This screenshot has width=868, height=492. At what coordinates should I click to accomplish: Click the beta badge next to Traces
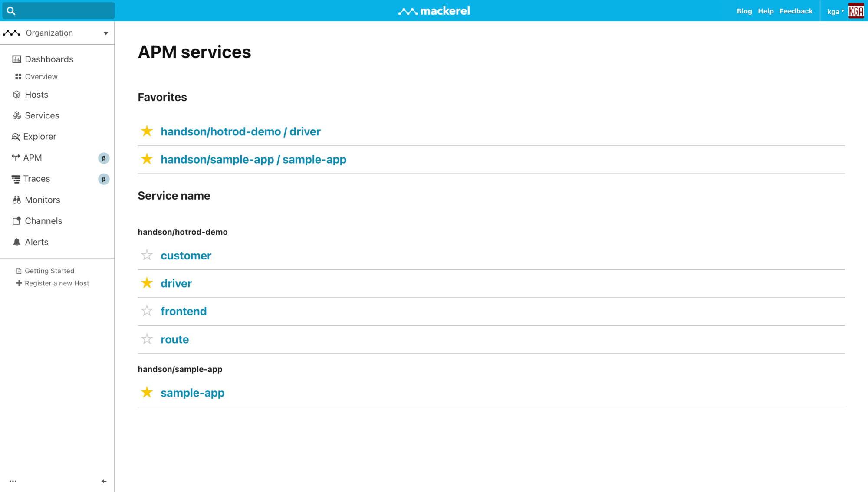104,179
